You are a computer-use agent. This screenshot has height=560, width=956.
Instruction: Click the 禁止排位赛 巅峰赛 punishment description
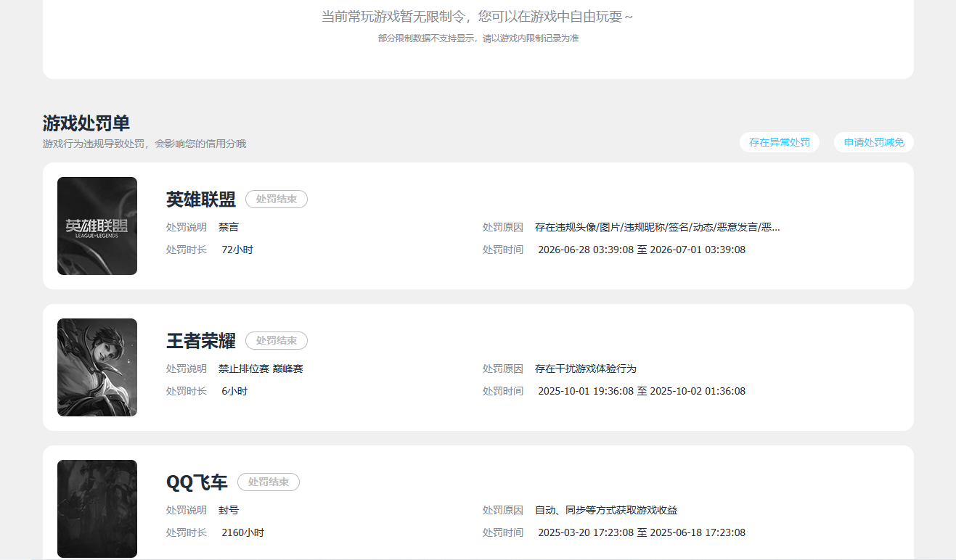(261, 368)
